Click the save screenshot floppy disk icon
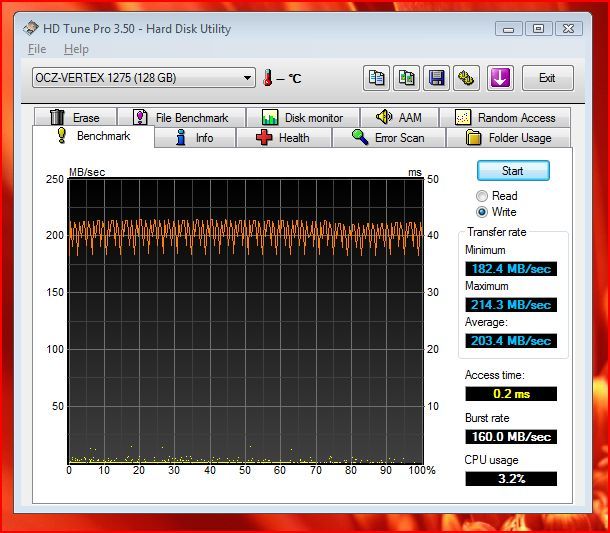Viewport: 610px width, 533px height. pyautogui.click(x=436, y=78)
